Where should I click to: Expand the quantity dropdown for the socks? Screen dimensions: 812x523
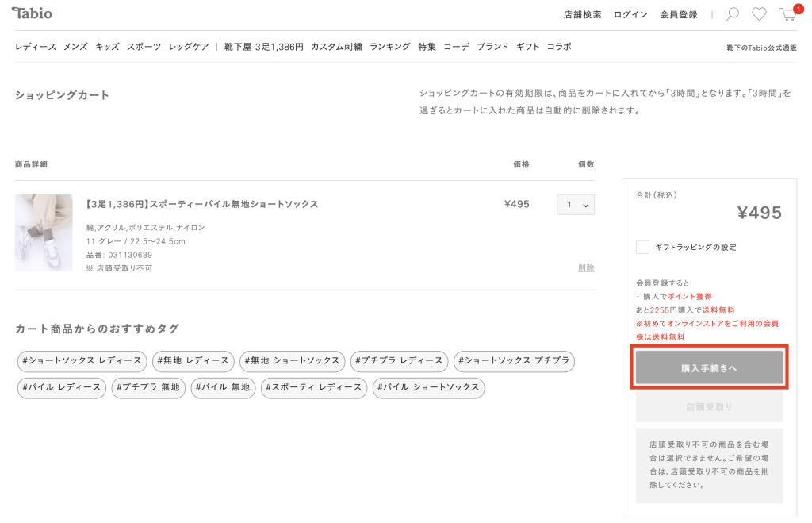coord(575,205)
